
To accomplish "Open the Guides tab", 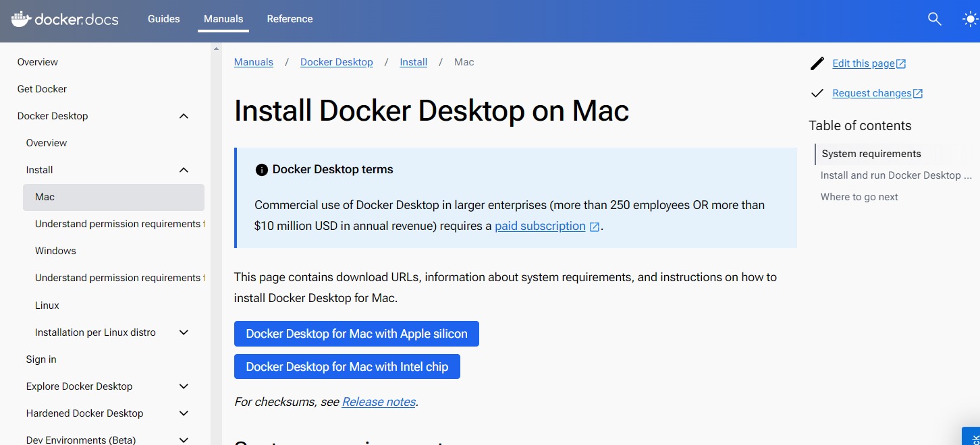I will tap(164, 19).
